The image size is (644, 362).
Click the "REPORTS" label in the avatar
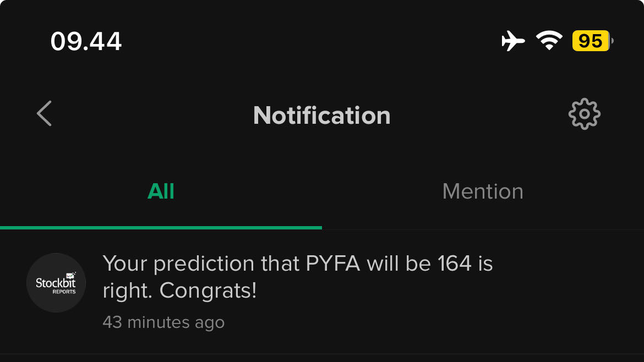coord(64,292)
